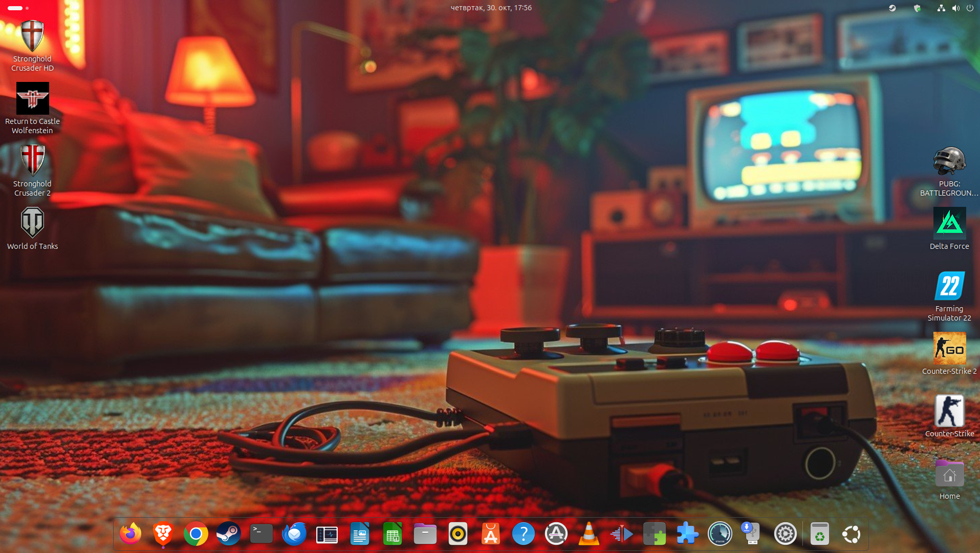Open Brave browser in the dock
980x553 pixels.
coord(163,534)
